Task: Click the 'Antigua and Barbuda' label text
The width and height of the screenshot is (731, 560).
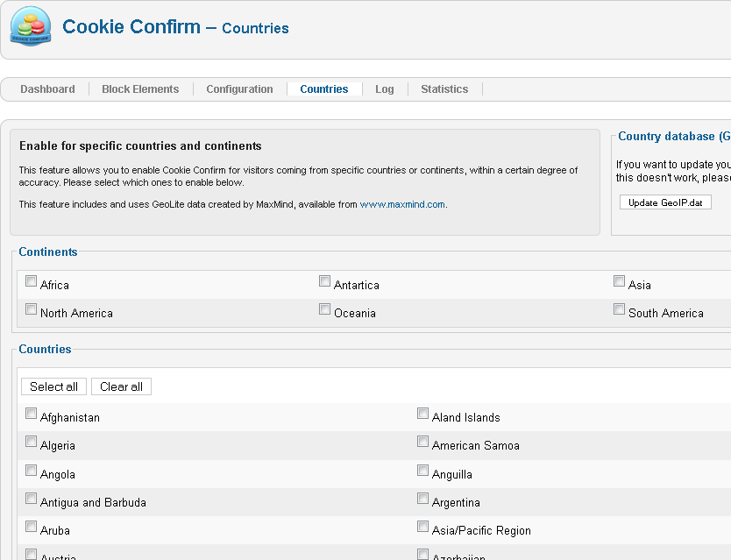Action: 93,502
